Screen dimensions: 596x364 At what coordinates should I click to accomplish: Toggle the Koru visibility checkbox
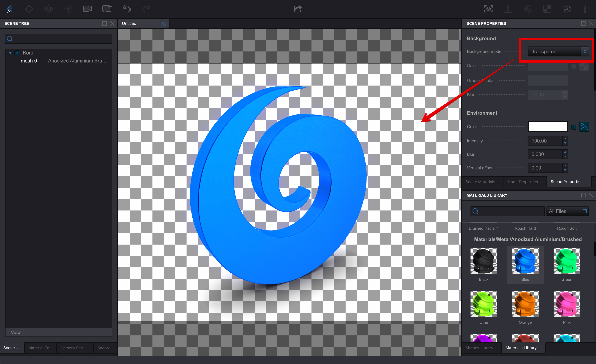17,53
